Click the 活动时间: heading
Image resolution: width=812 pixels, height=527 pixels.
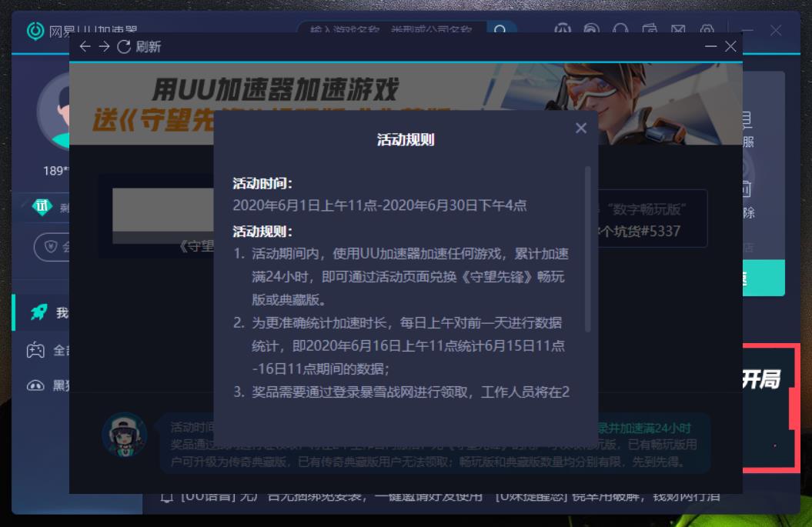(x=262, y=183)
